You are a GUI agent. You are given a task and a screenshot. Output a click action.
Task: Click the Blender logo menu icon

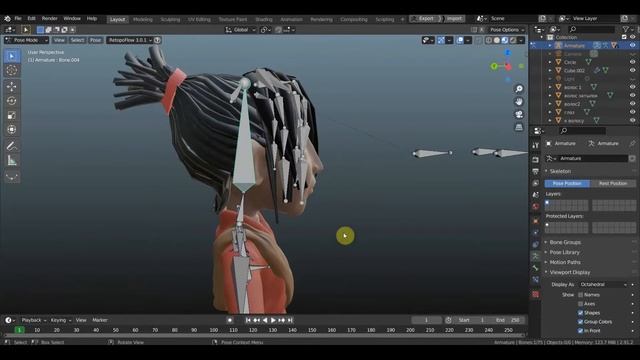coord(7,19)
